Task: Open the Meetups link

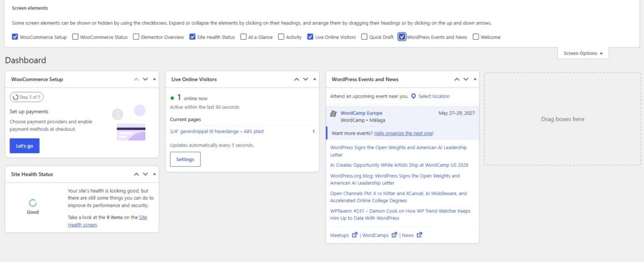Action: pyautogui.click(x=339, y=236)
